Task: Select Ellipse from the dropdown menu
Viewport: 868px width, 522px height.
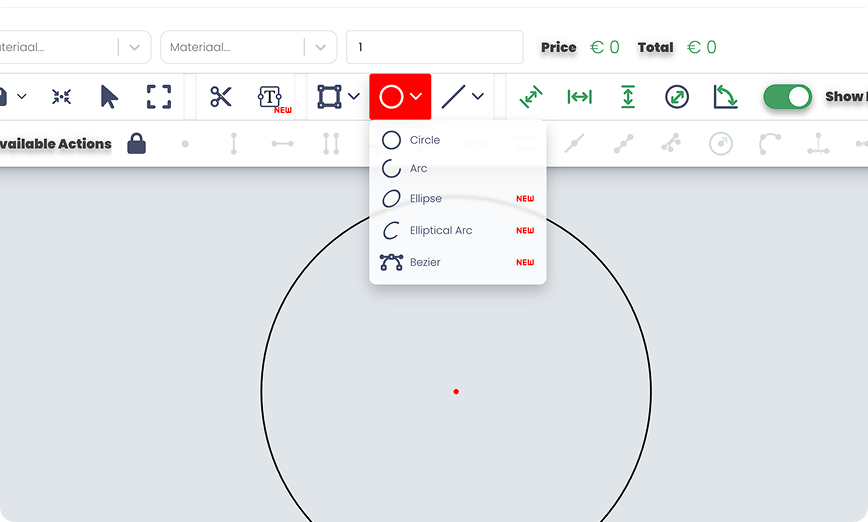Action: coord(425,199)
